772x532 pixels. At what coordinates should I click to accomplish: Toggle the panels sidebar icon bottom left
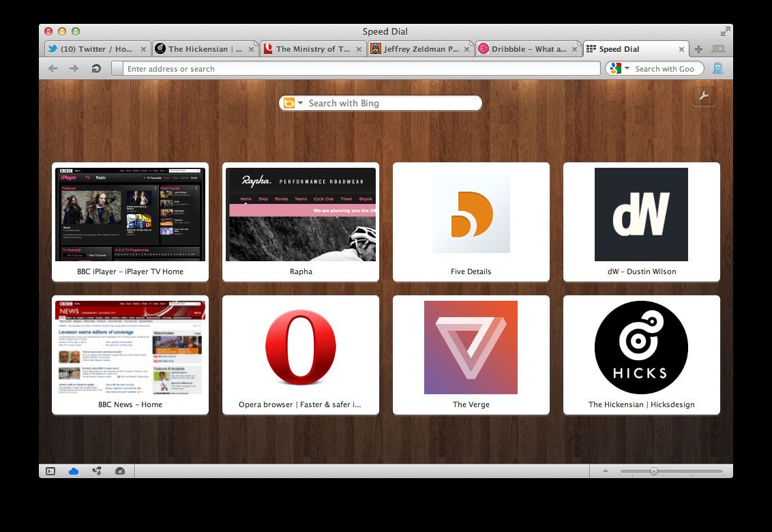pyautogui.click(x=50, y=471)
